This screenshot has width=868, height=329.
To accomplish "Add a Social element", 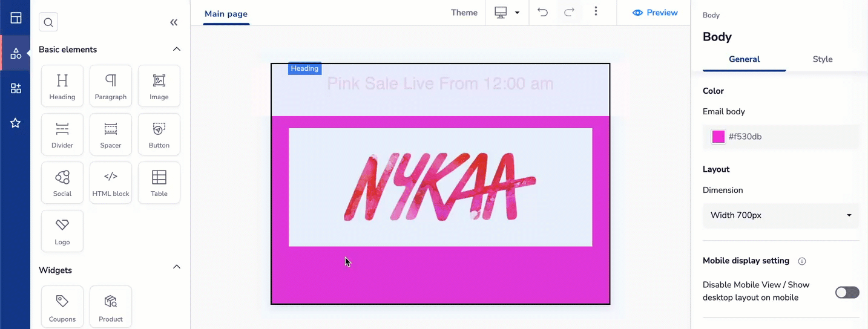I will pos(62,183).
